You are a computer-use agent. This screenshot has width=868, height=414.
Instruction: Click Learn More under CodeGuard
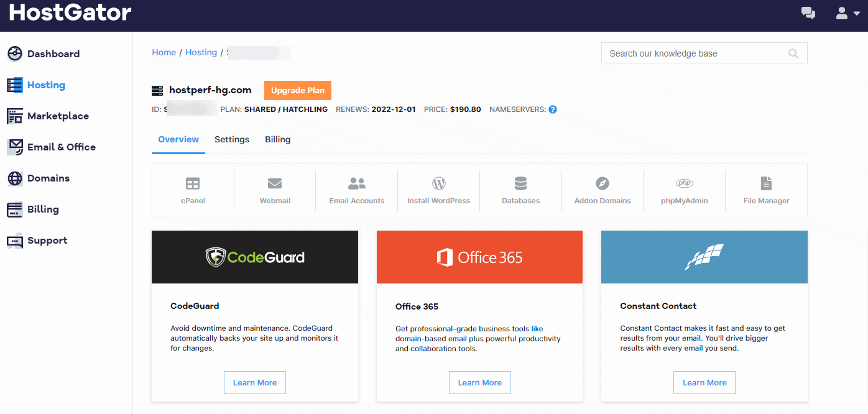pyautogui.click(x=255, y=383)
